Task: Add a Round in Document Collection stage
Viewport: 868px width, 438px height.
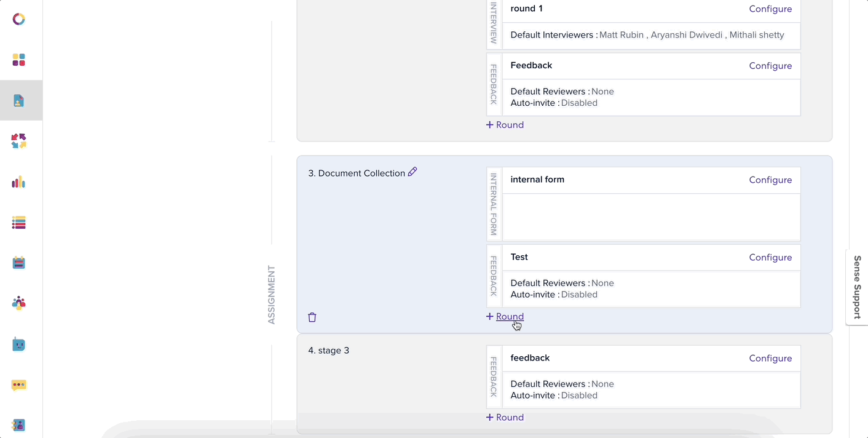Action: [505, 316]
